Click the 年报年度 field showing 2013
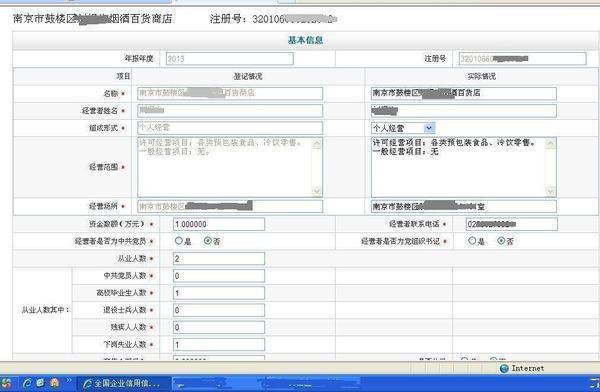This screenshot has height=392, width=600. (x=230, y=59)
